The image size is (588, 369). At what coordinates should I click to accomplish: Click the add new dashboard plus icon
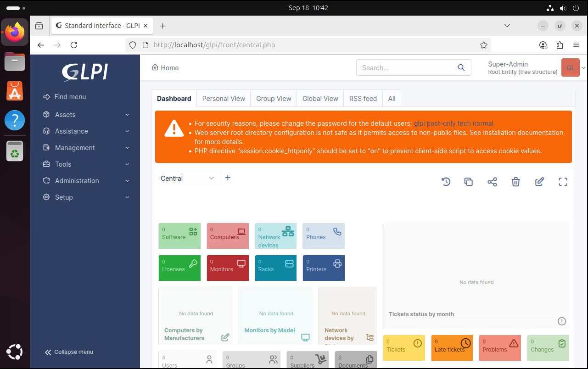(228, 178)
